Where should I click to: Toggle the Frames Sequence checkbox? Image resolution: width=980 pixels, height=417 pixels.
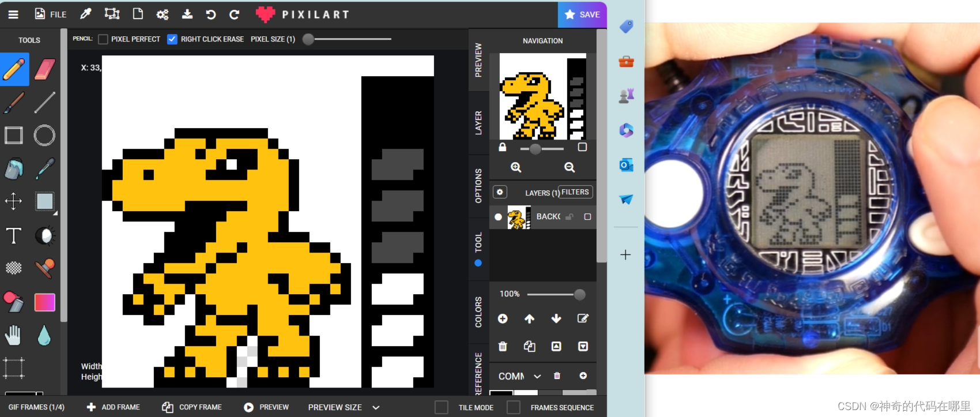point(514,407)
